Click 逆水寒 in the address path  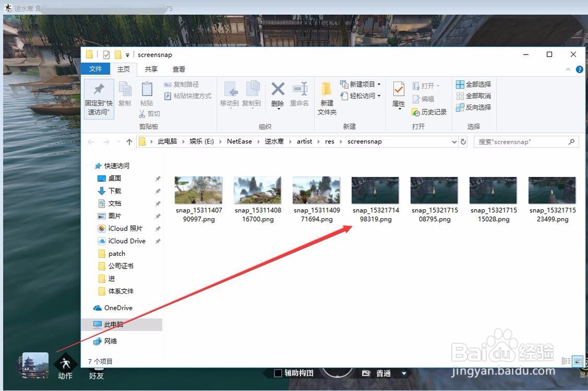[x=274, y=141]
